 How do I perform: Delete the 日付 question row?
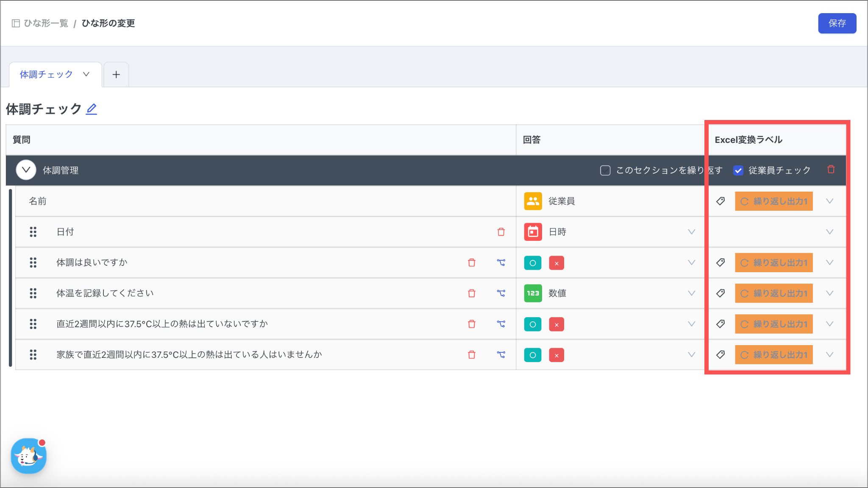[501, 232]
